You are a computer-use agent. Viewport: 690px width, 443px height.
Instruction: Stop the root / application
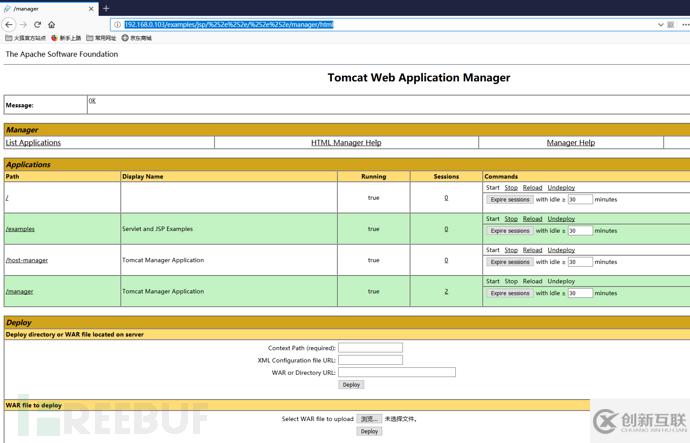click(511, 187)
